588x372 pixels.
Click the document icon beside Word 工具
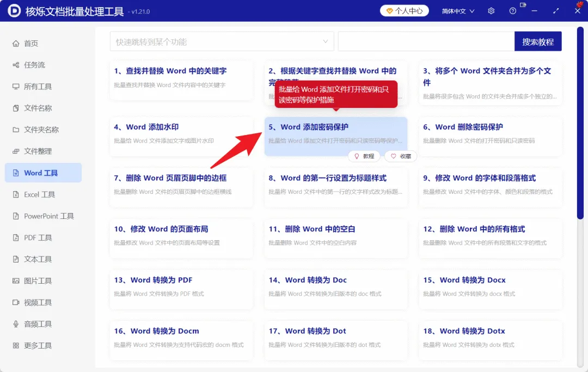click(16, 173)
